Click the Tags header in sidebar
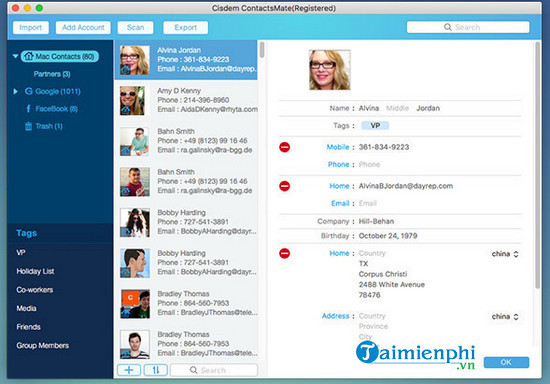This screenshot has height=384, width=550. 26,233
